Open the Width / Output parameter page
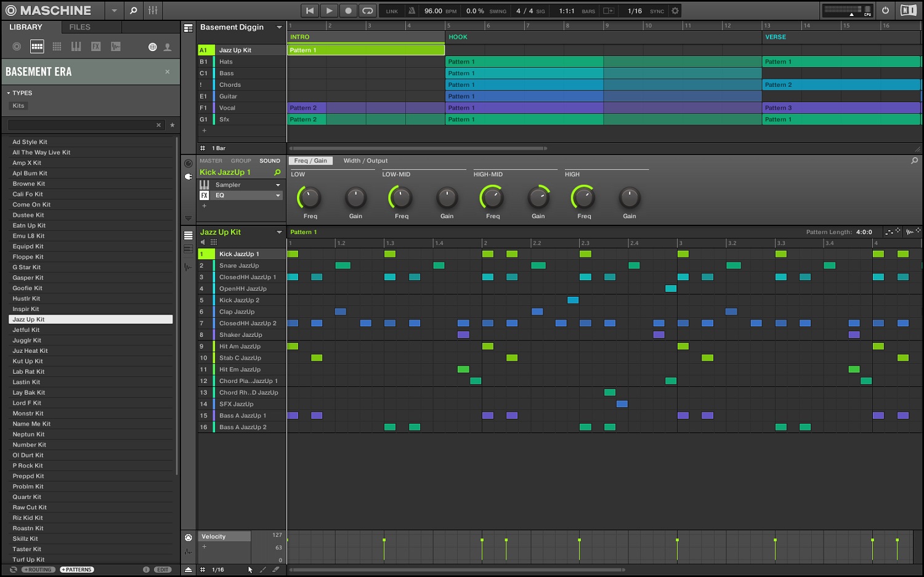Image resolution: width=924 pixels, height=577 pixels. [x=365, y=161]
